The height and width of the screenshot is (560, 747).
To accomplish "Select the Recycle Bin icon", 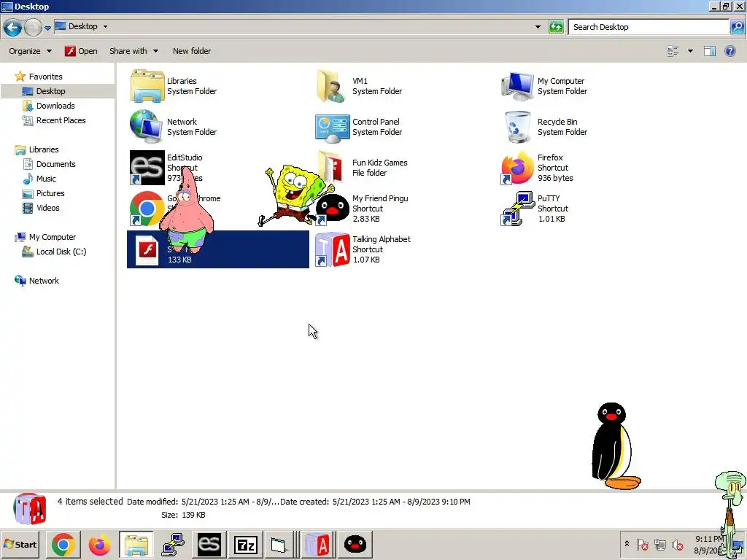I will pos(517,127).
